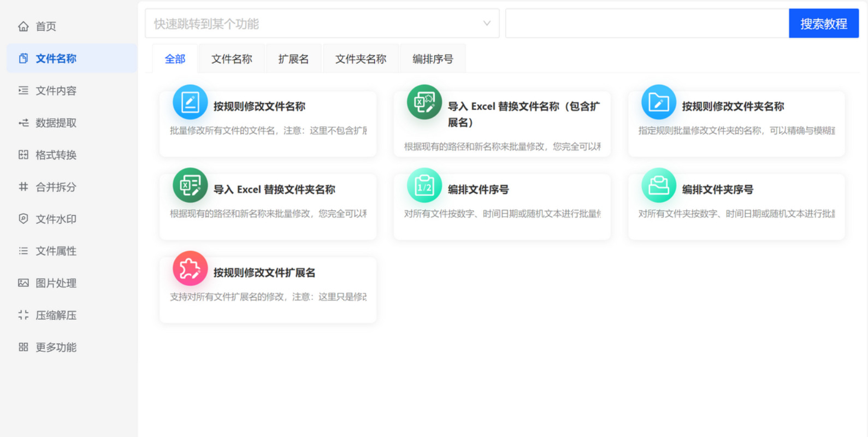Screen dimensions: 868x437
Task: Click the 编排文件夹序号 green icon
Action: [x=659, y=185]
